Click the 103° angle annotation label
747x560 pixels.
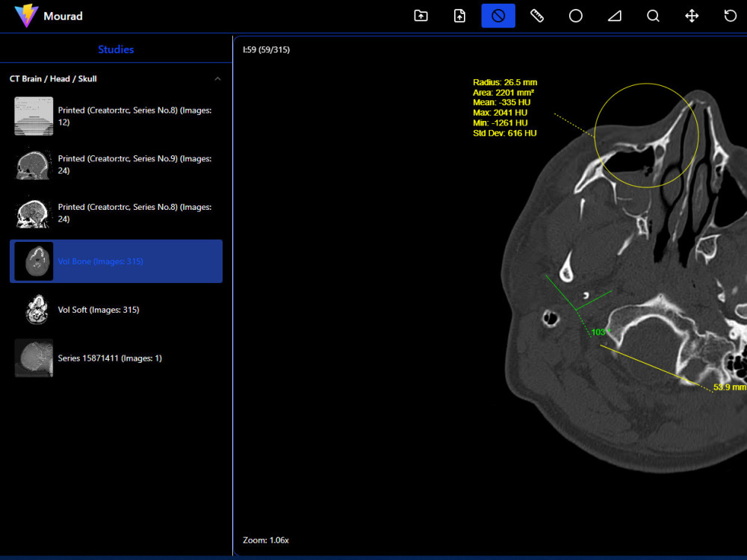click(x=601, y=332)
